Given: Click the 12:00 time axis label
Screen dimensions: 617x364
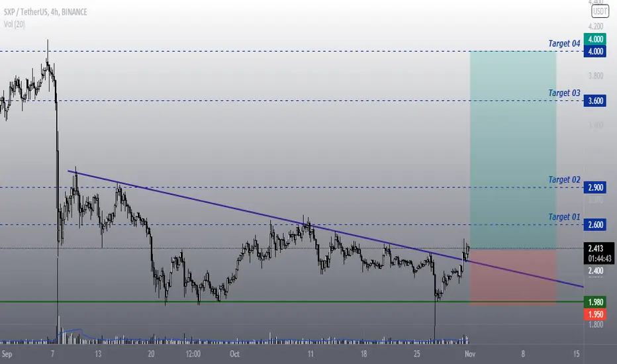Looking at the screenshot, I should point(193,354).
